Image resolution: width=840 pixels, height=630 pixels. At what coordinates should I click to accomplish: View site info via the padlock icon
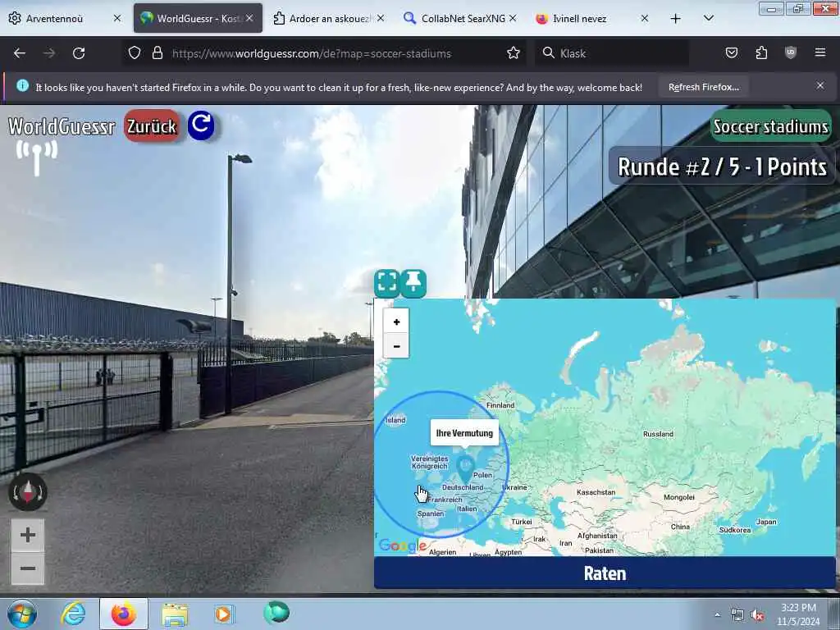[x=157, y=53]
